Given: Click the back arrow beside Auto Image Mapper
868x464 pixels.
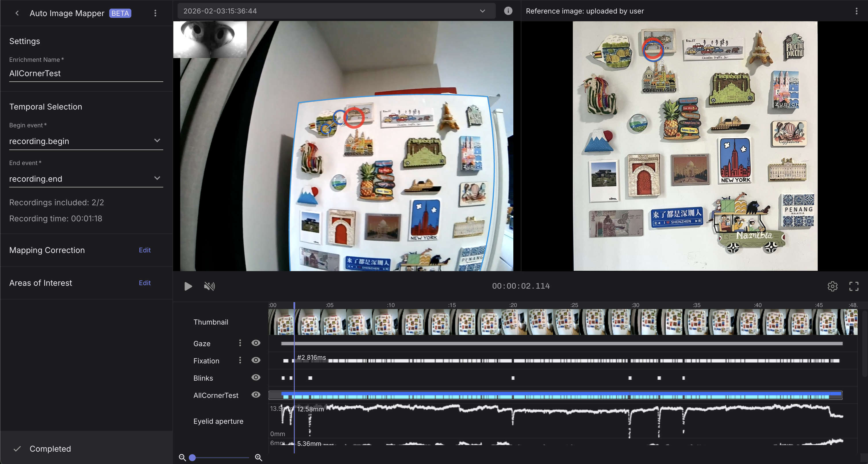Looking at the screenshot, I should tap(17, 13).
